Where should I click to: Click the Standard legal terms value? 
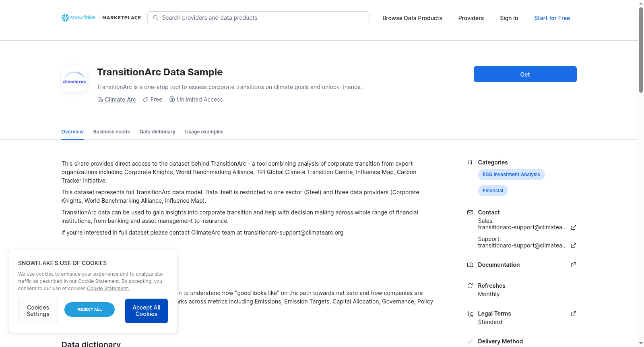[x=490, y=322]
